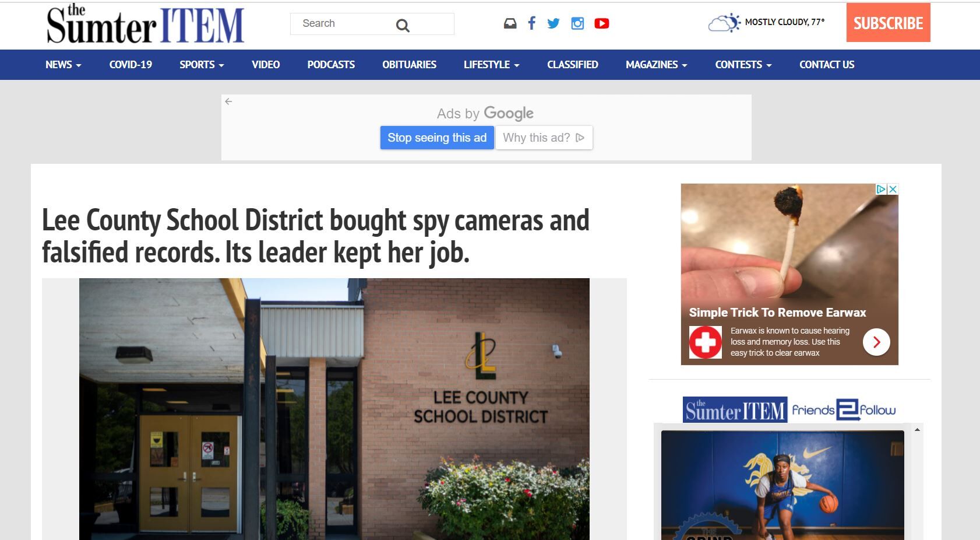The image size is (980, 540).
Task: Expand the LIFESTYLE dropdown menu
Action: [x=491, y=65]
